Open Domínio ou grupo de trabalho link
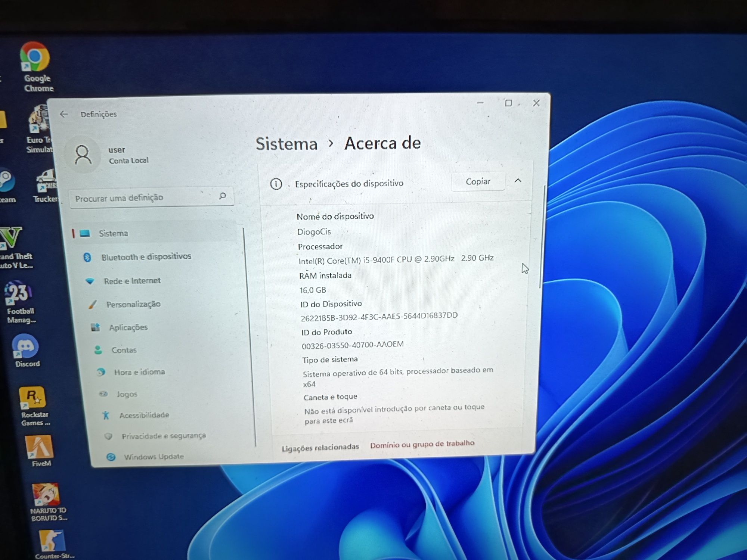This screenshot has width=747, height=560. 422,444
